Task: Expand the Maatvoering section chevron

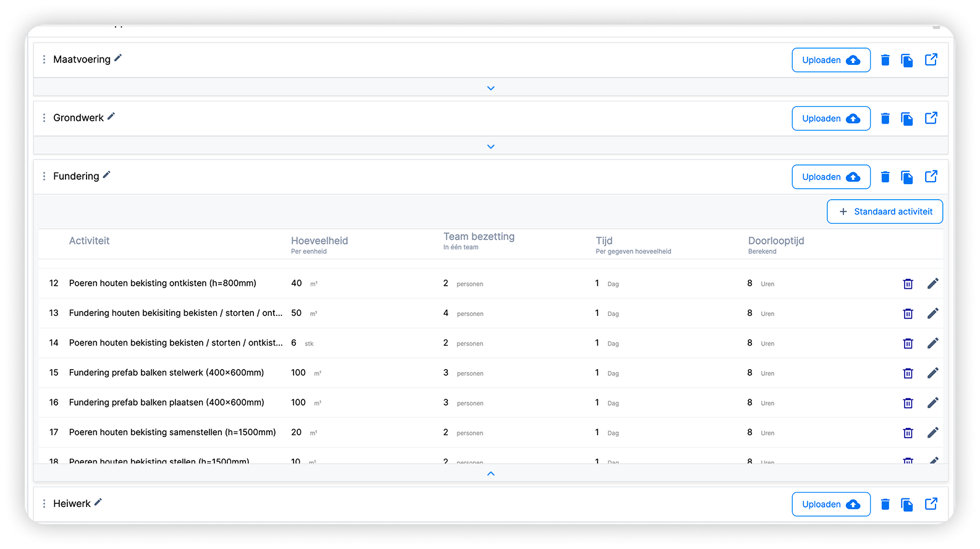Action: tap(491, 88)
